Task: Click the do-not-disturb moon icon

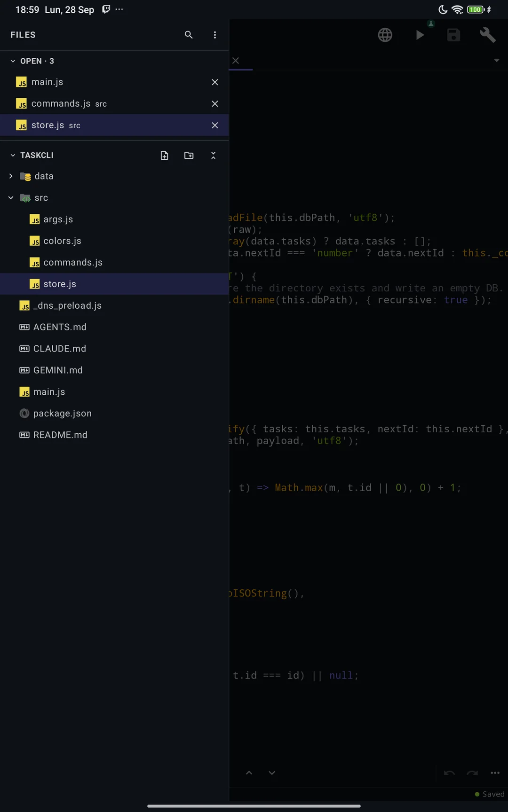Action: pos(443,9)
